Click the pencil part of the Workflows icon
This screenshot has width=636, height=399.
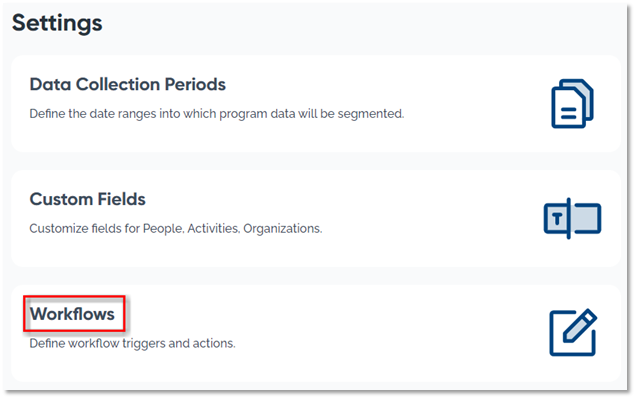pos(581,324)
